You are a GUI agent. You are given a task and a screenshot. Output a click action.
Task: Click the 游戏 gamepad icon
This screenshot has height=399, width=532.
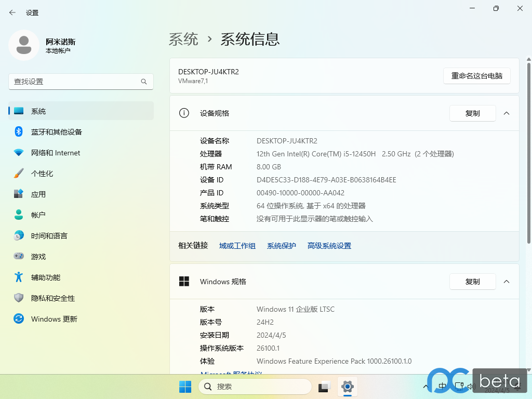(19, 257)
